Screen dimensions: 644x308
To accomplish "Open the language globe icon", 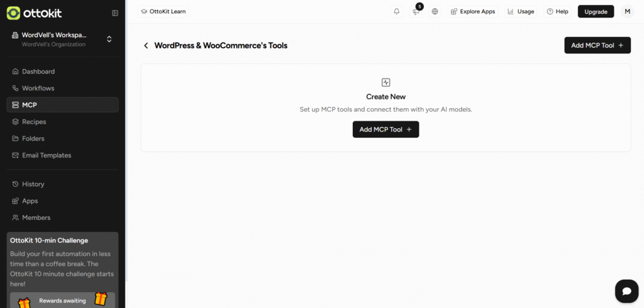I will (x=435, y=11).
